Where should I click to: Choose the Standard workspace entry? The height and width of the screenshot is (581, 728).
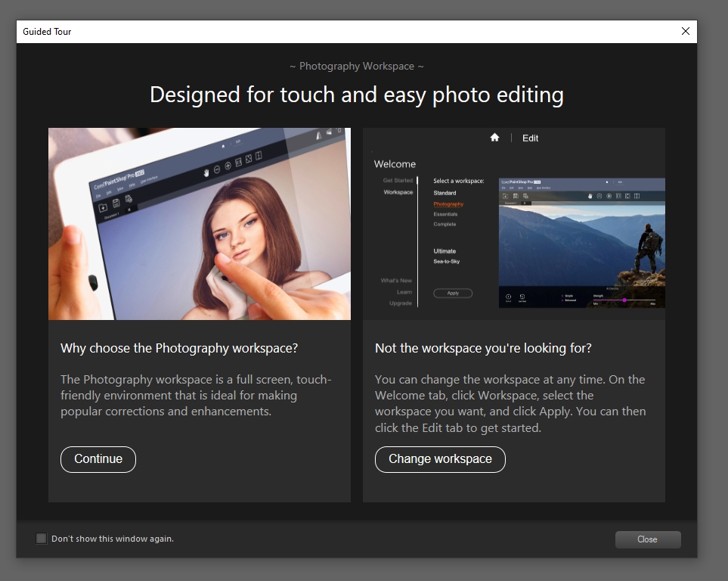click(445, 193)
